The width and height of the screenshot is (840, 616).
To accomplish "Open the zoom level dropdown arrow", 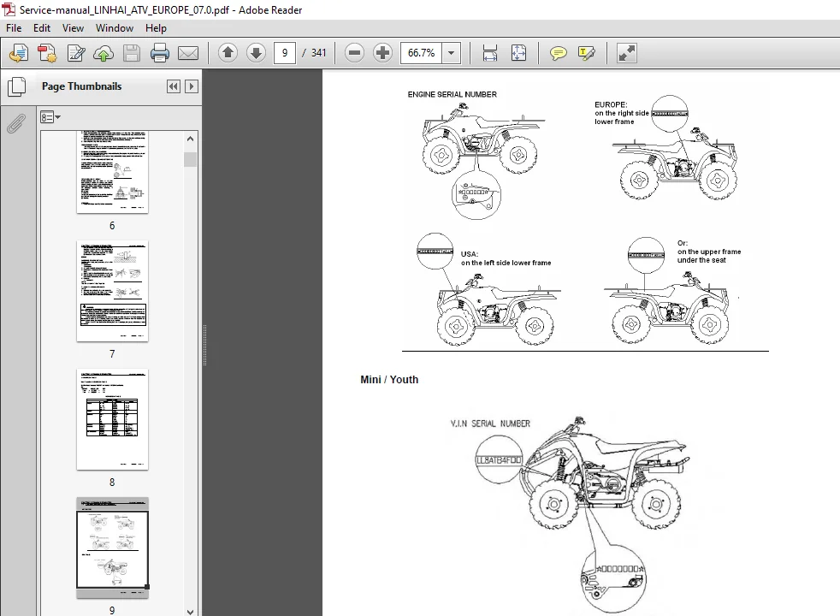I will 452,53.
